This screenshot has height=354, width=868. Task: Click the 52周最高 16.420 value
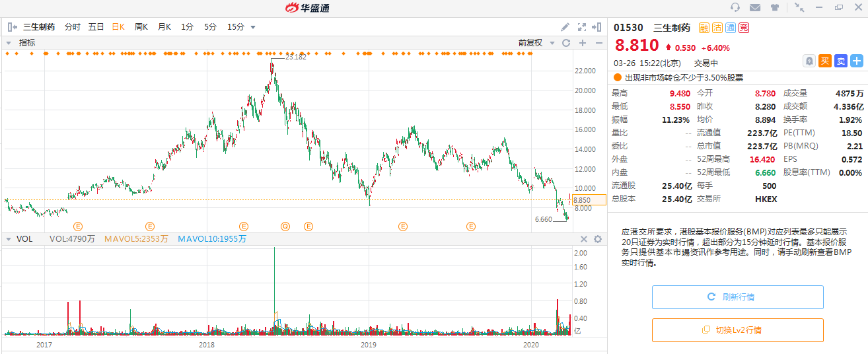pyautogui.click(x=763, y=159)
